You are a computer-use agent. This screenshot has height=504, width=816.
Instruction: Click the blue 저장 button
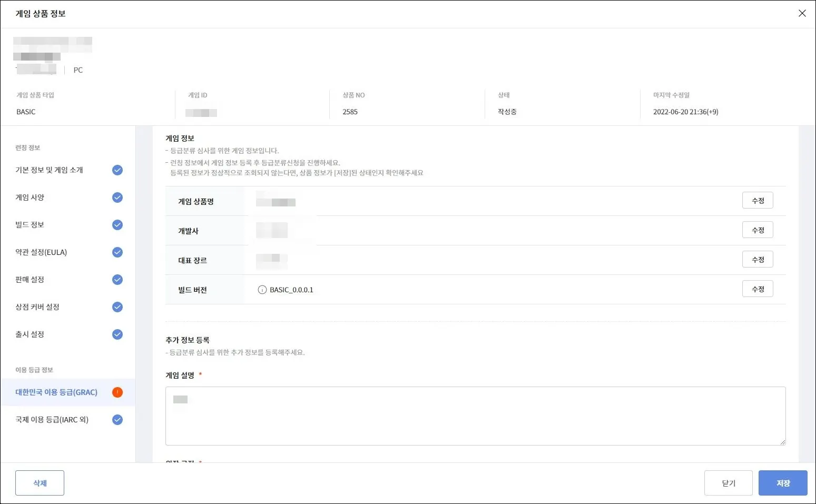point(783,483)
